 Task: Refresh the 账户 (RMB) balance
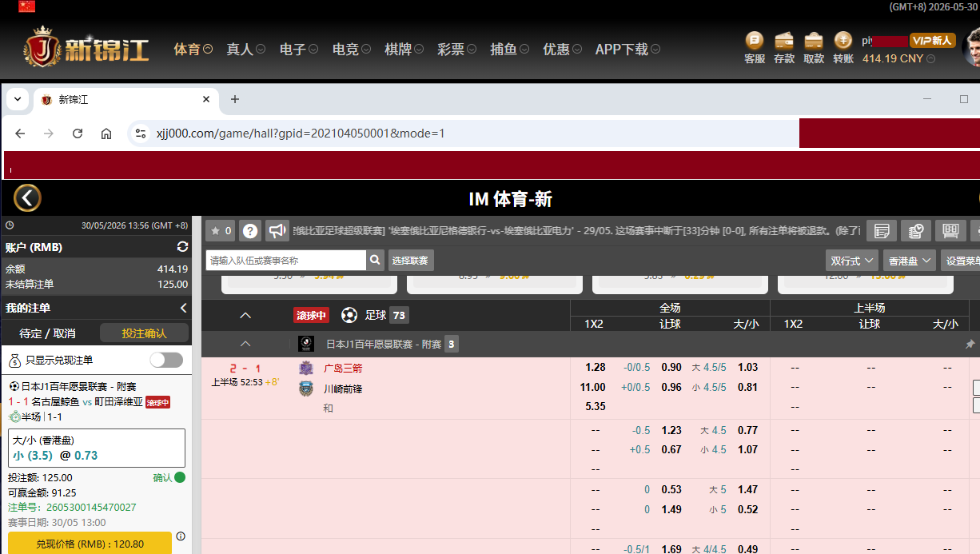(x=182, y=247)
